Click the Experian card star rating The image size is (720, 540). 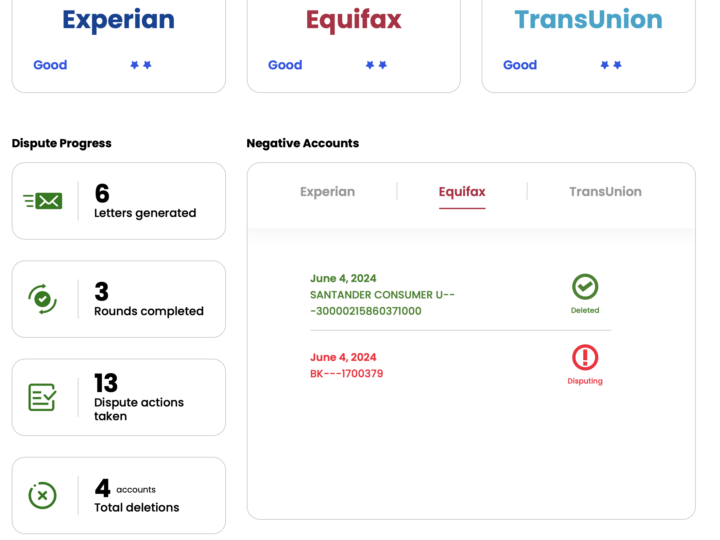[141, 65]
